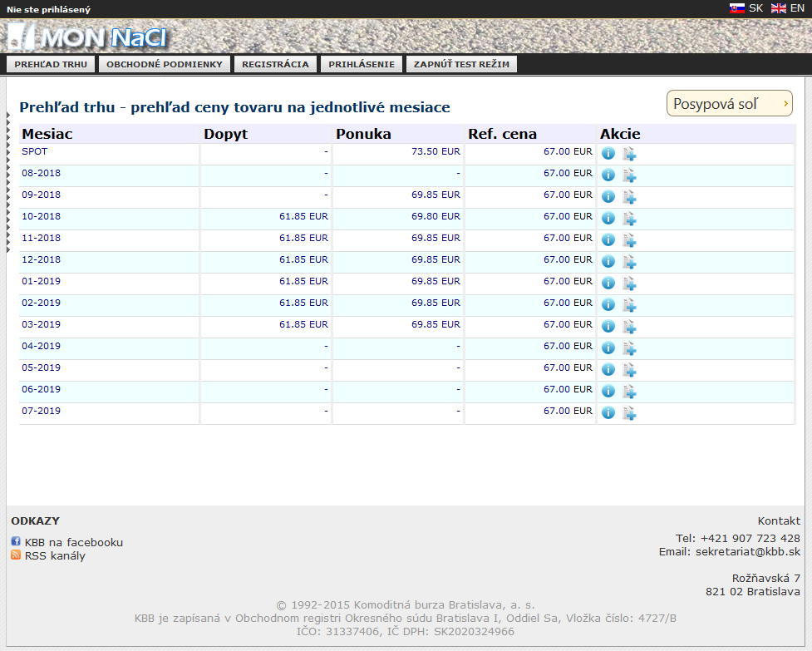Click add order icon in 12-2018 row
Screen dimensions: 812x651
tap(629, 262)
